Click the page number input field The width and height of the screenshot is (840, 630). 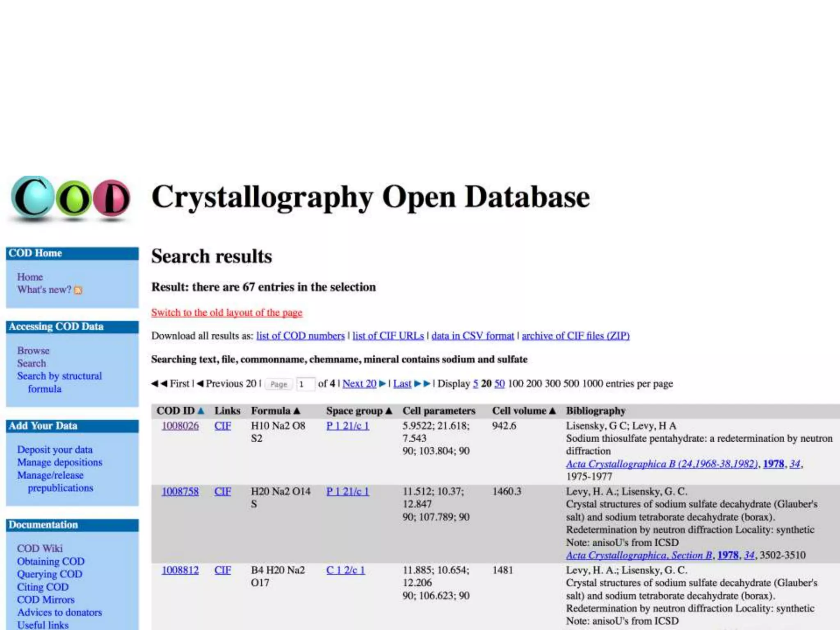(305, 384)
